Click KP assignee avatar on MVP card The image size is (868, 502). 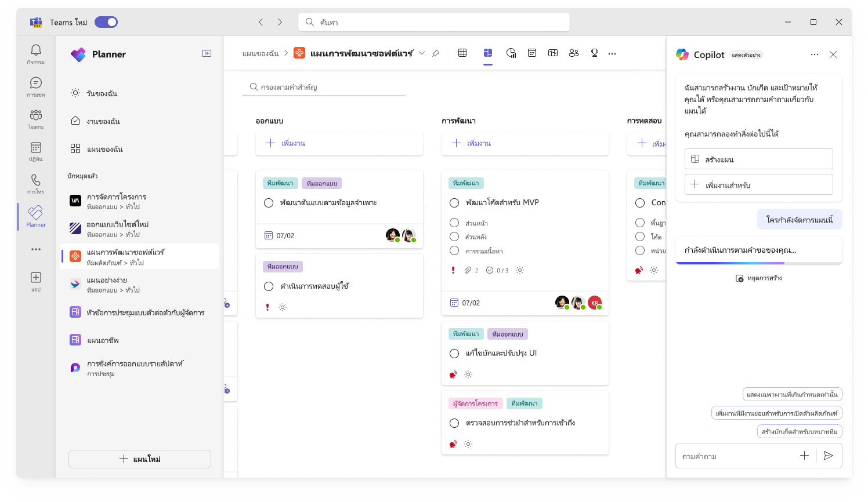(594, 303)
